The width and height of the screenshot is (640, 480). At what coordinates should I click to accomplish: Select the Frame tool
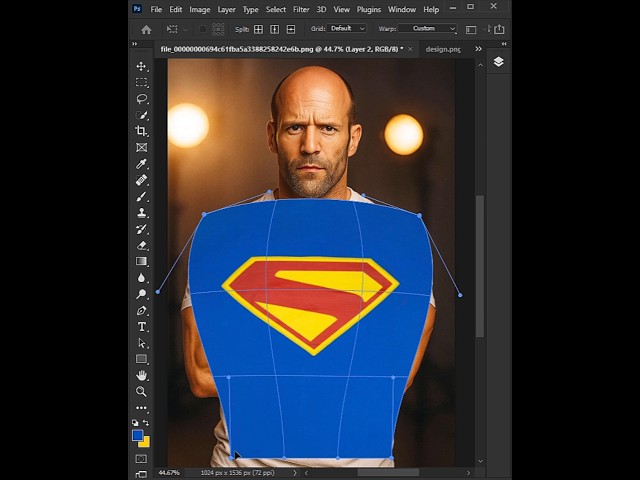click(x=141, y=147)
